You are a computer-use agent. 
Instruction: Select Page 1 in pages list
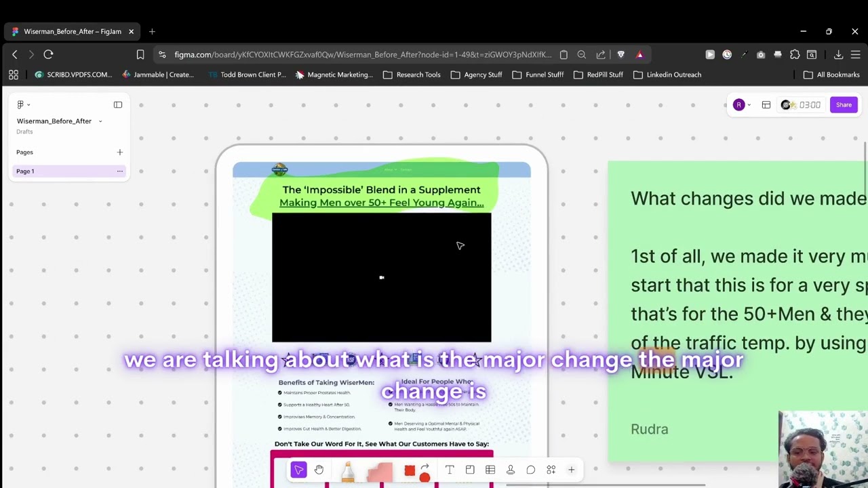(x=69, y=171)
